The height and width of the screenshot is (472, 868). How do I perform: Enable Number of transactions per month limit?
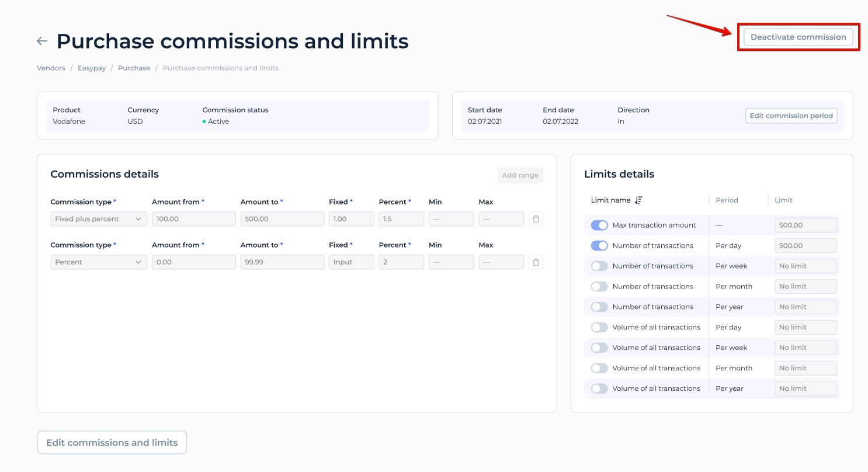[x=599, y=286]
